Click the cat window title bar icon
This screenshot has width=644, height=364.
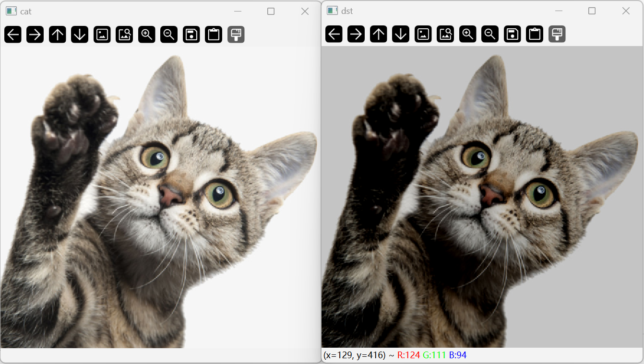(x=11, y=11)
